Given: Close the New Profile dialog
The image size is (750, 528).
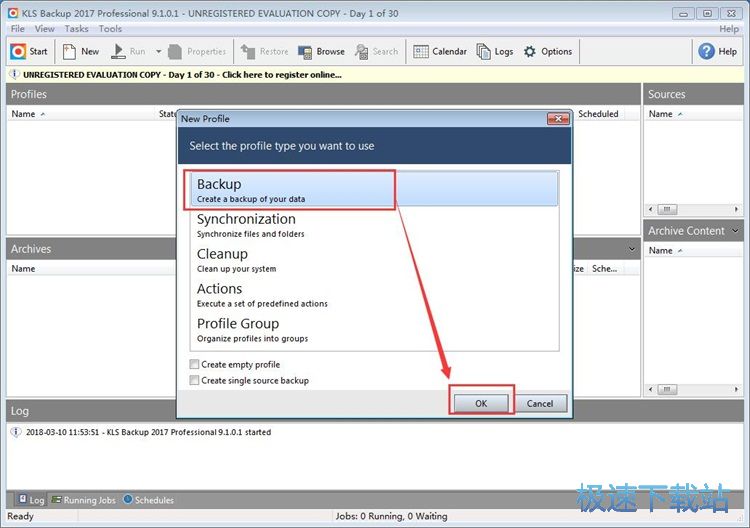Looking at the screenshot, I should (558, 119).
